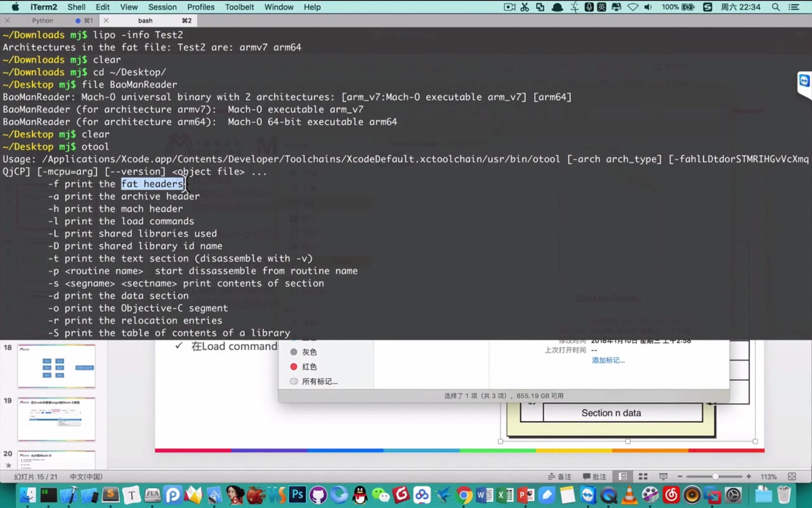Click the 中文(中国) language indicator
This screenshot has width=812, height=508.
tap(86, 477)
